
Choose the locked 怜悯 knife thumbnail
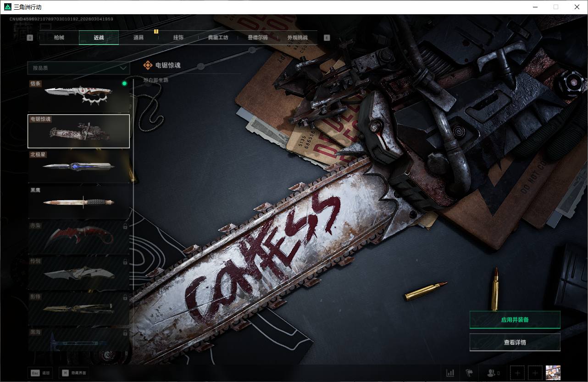click(x=79, y=273)
